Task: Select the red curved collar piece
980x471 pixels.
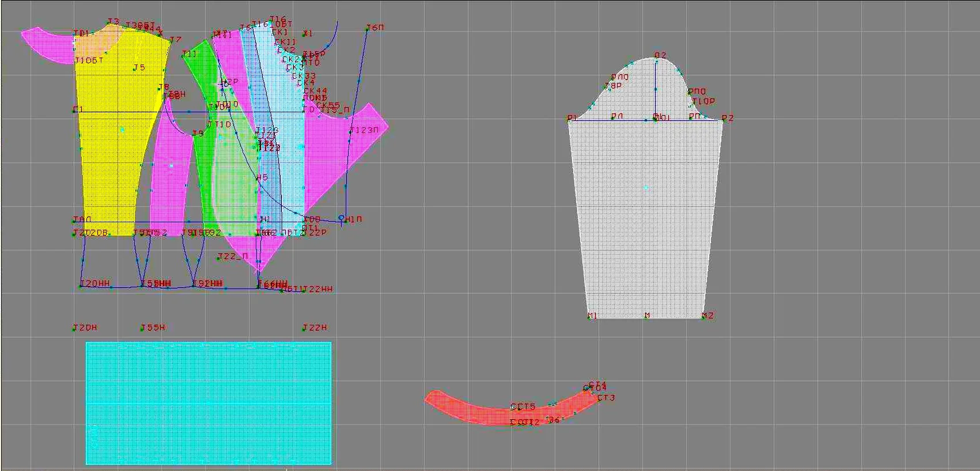Action: pyautogui.click(x=513, y=408)
